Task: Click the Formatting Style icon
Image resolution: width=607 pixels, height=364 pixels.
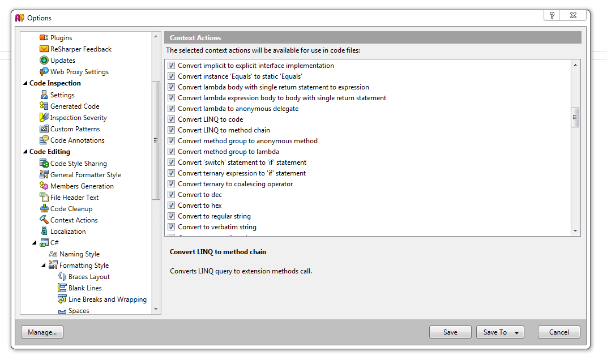Action: click(53, 265)
